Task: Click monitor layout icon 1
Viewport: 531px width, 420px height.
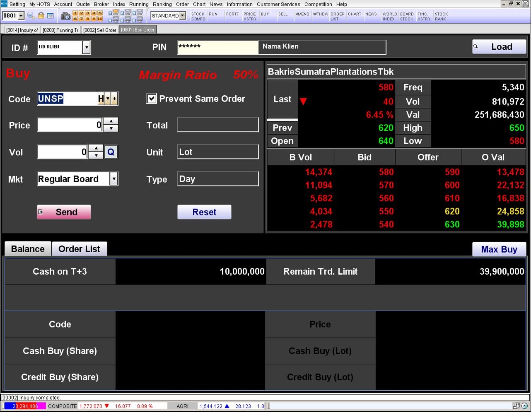Action: pyautogui.click(x=113, y=12)
